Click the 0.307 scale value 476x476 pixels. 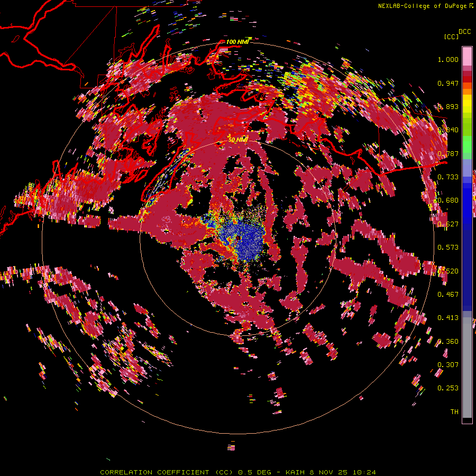[448, 364]
